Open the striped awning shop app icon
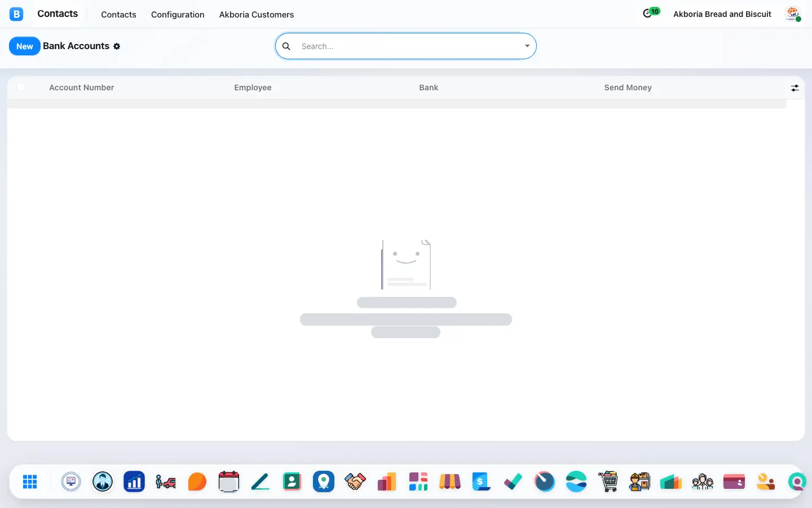 click(450, 481)
